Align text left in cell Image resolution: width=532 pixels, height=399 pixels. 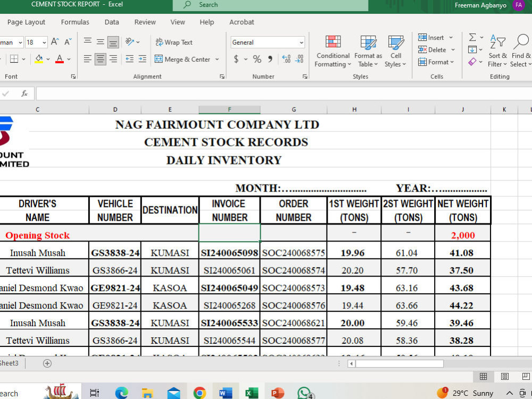tap(88, 59)
